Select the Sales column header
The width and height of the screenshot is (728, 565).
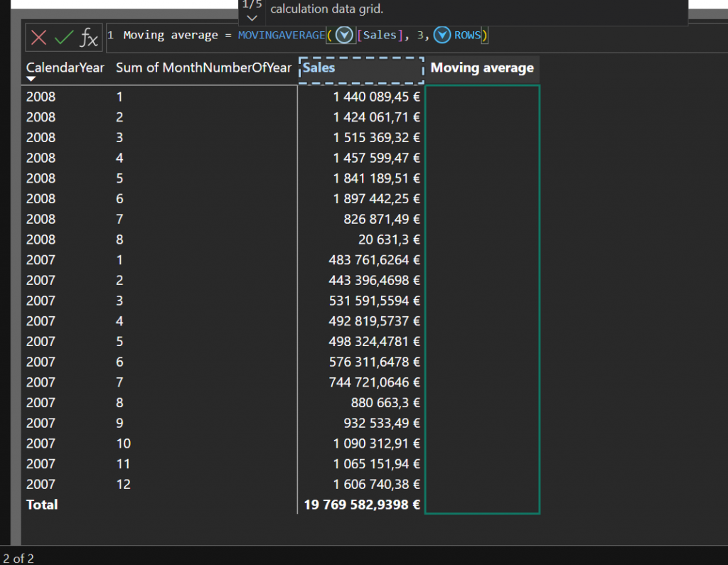pos(360,69)
